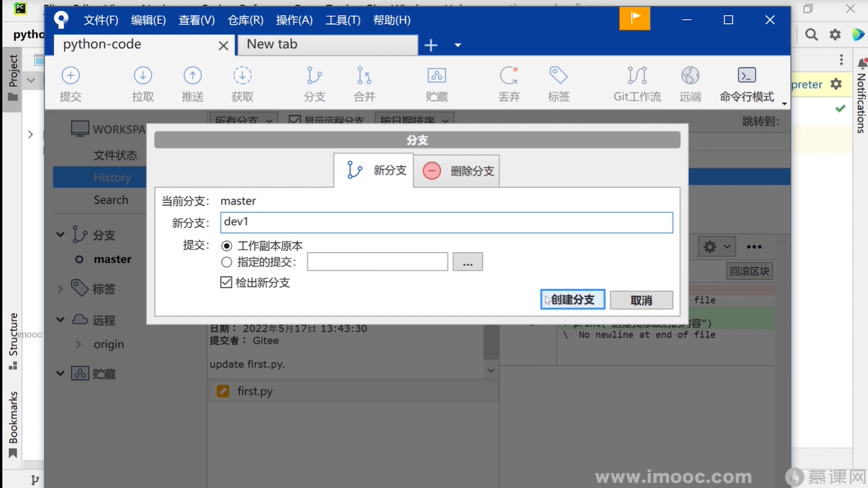The image size is (868, 488).
Task: Open the new tab dropdown arrow
Action: click(x=457, y=45)
